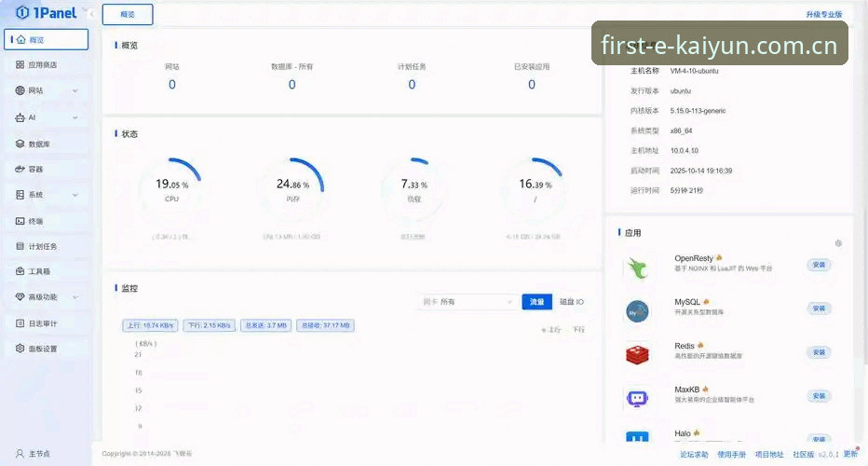This screenshot has height=466, width=868.
Task: Open the 数据库 database layers icon
Action: pos(20,144)
